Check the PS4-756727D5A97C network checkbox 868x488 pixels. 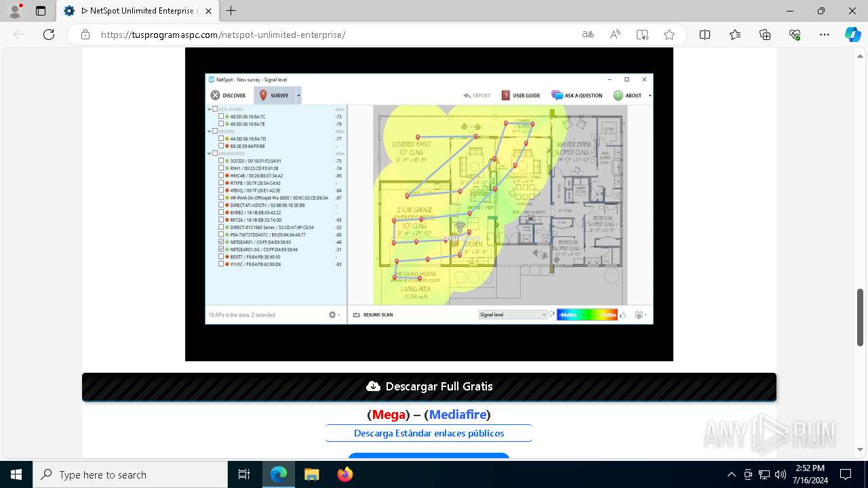pyautogui.click(x=221, y=235)
